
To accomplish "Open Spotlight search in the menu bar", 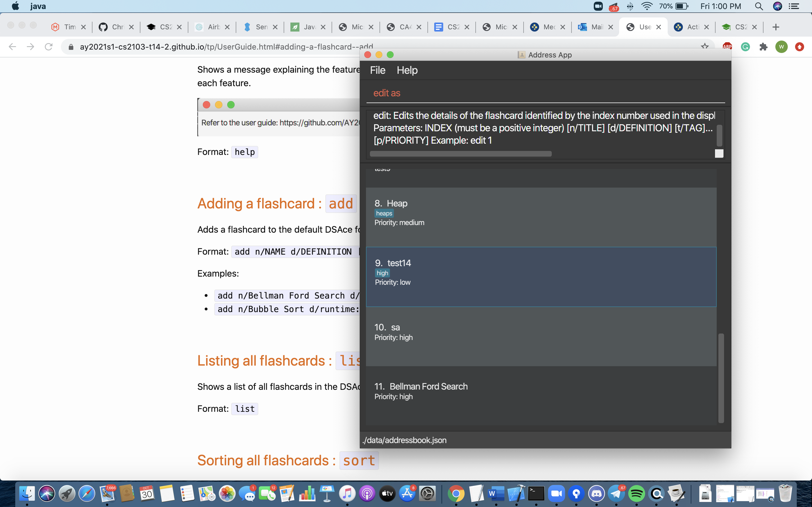I will [759, 6].
